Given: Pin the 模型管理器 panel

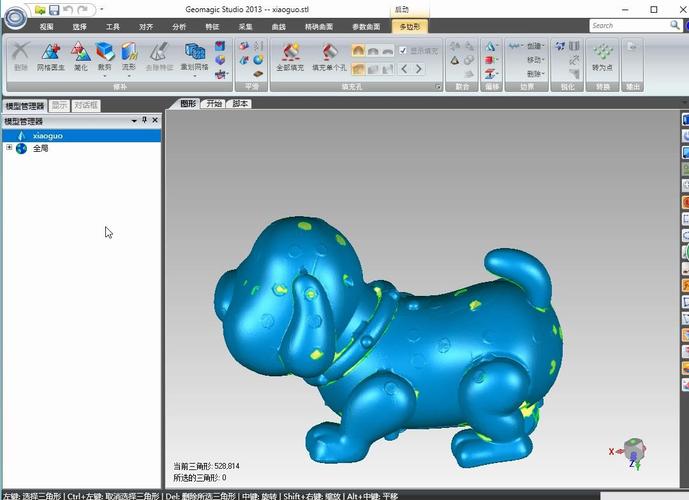Looking at the screenshot, I should click(x=145, y=120).
